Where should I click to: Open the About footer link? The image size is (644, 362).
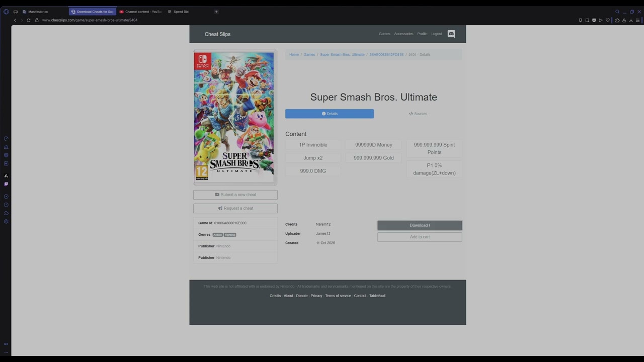click(x=288, y=296)
